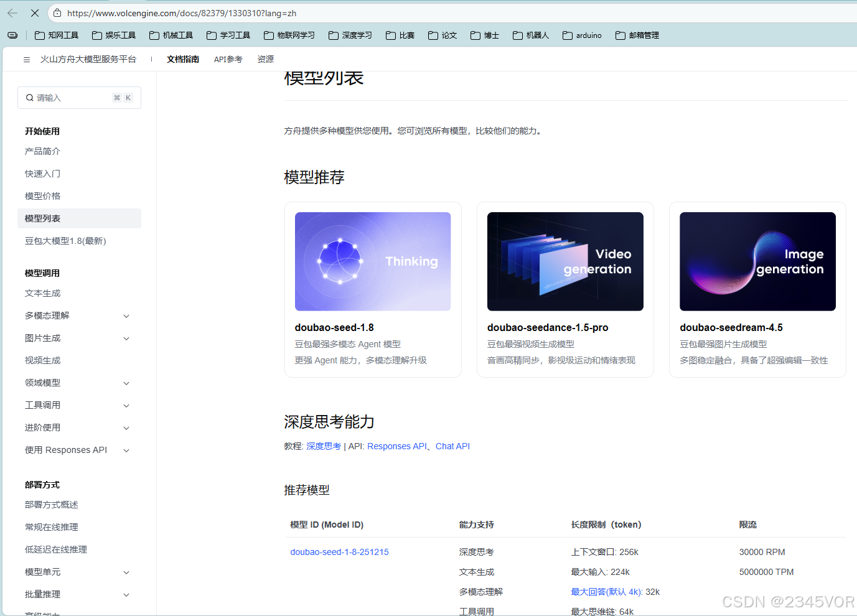Click the 30000 RPM limit value
This screenshot has height=616, width=857.
(x=762, y=552)
